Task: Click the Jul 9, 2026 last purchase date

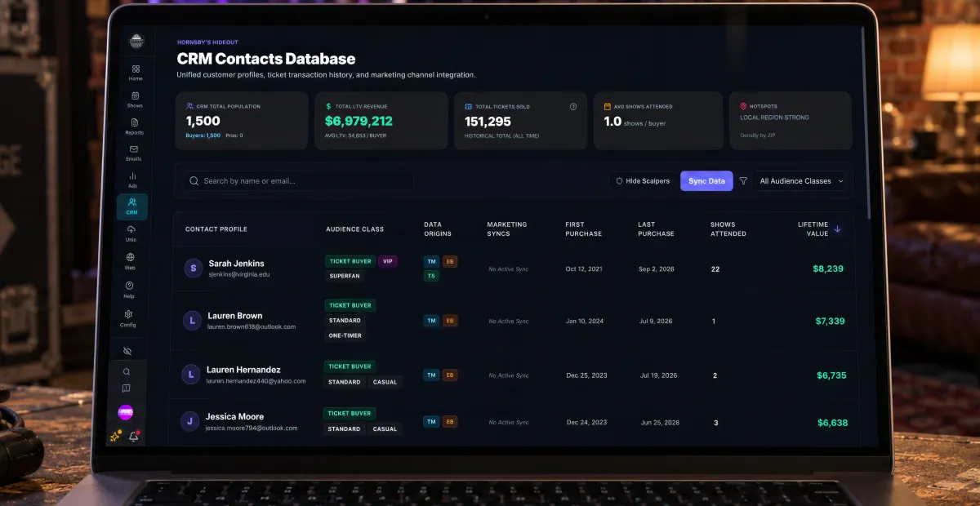Action: 656,321
